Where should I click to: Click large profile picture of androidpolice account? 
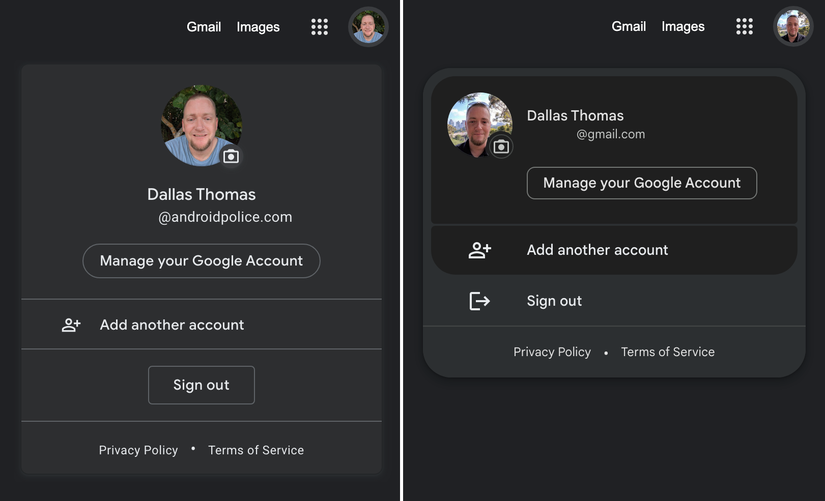coord(202,125)
